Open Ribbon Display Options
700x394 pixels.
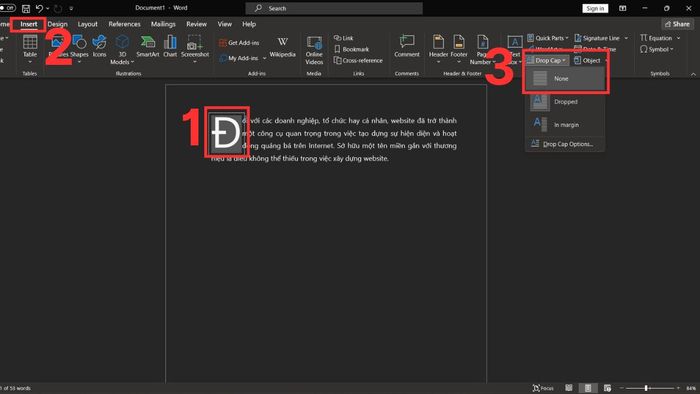(x=622, y=8)
